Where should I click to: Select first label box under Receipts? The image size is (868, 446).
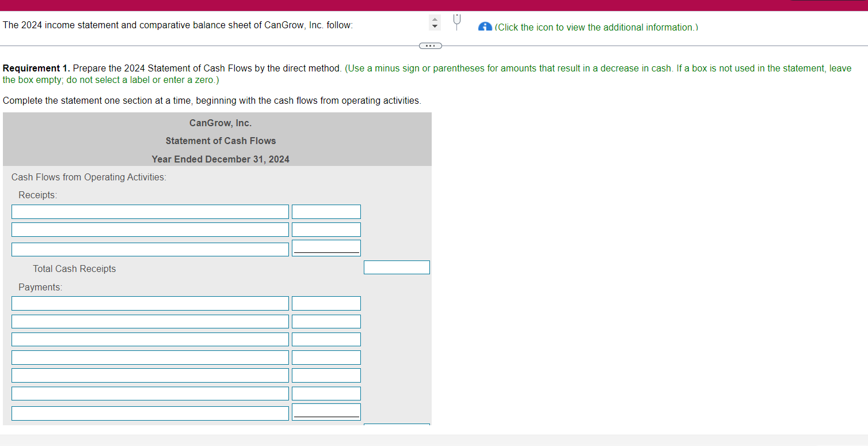click(x=150, y=211)
